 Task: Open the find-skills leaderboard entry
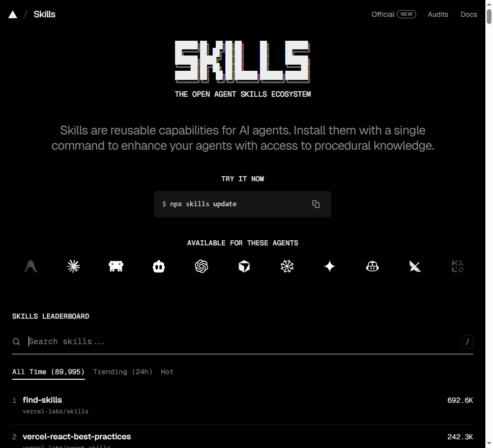(42, 400)
